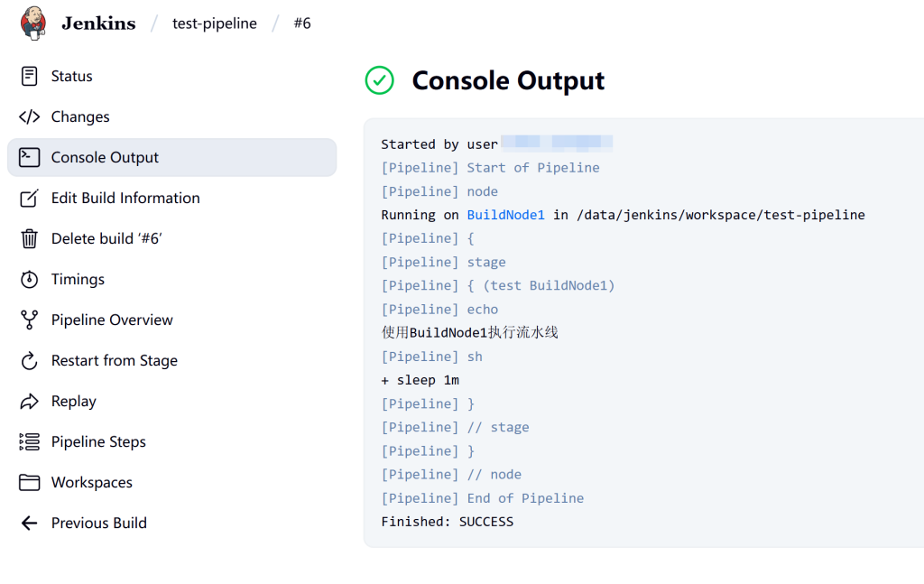The height and width of the screenshot is (584, 924).
Task: Click the Jenkins title text in header
Action: click(x=98, y=23)
